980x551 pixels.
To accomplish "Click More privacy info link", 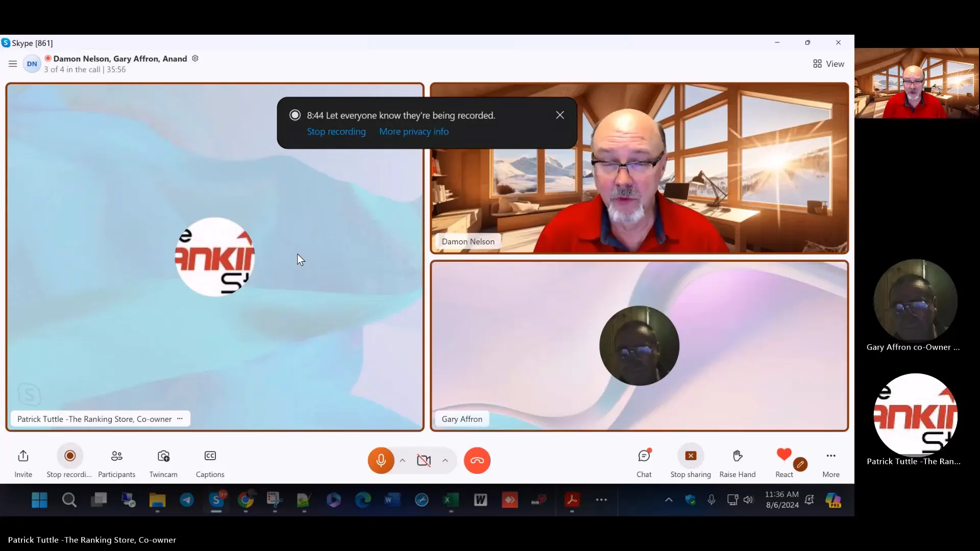I will [414, 131].
